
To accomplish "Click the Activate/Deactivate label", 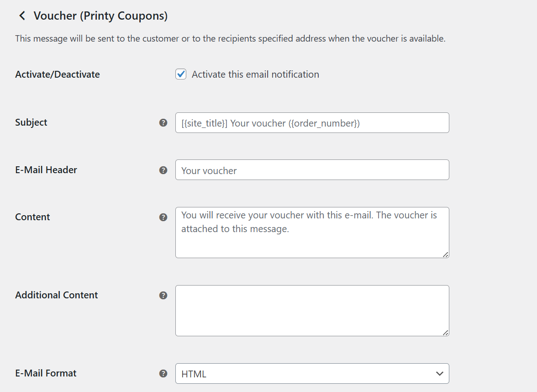I will tap(58, 74).
